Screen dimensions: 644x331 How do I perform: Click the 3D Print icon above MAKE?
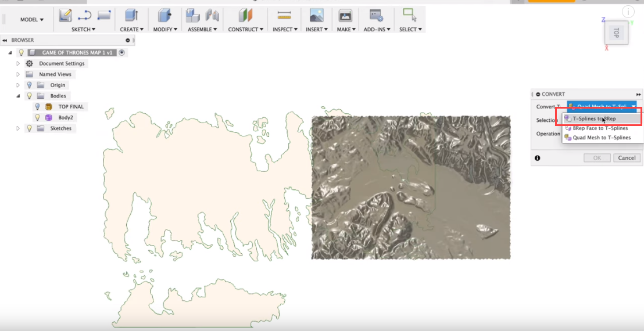click(x=345, y=15)
